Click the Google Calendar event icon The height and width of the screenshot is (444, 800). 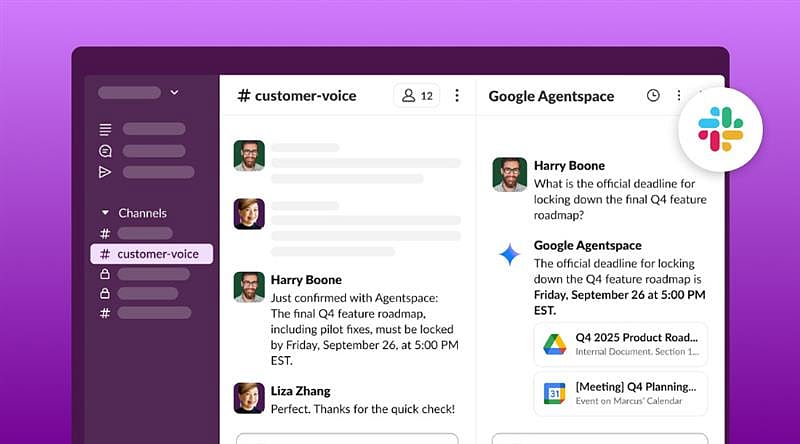(x=554, y=393)
